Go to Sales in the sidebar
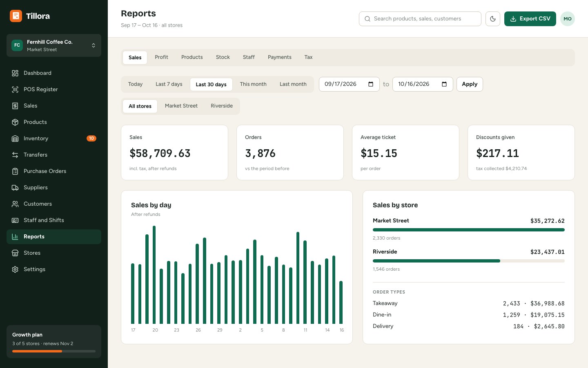 (54, 106)
